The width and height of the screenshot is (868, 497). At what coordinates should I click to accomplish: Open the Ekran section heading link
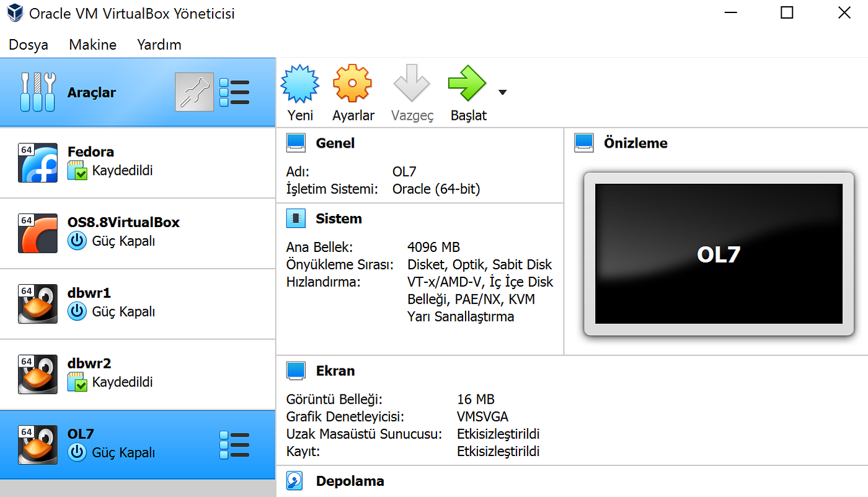point(335,371)
